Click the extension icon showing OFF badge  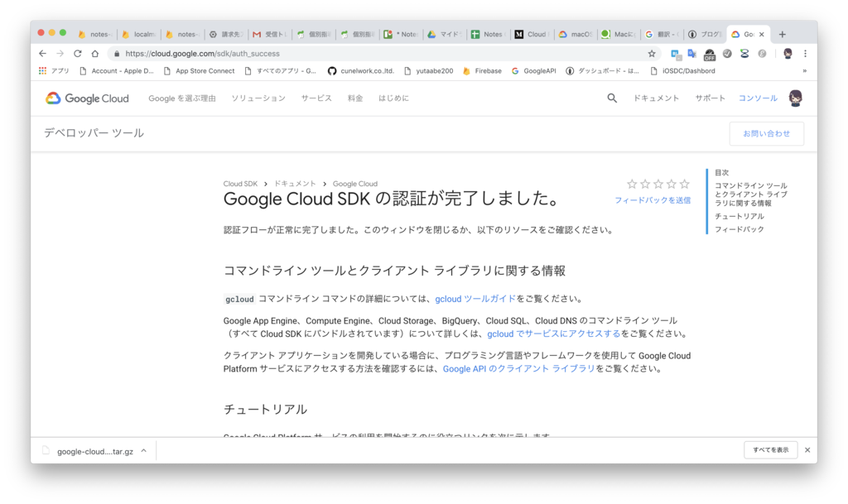pos(709,54)
